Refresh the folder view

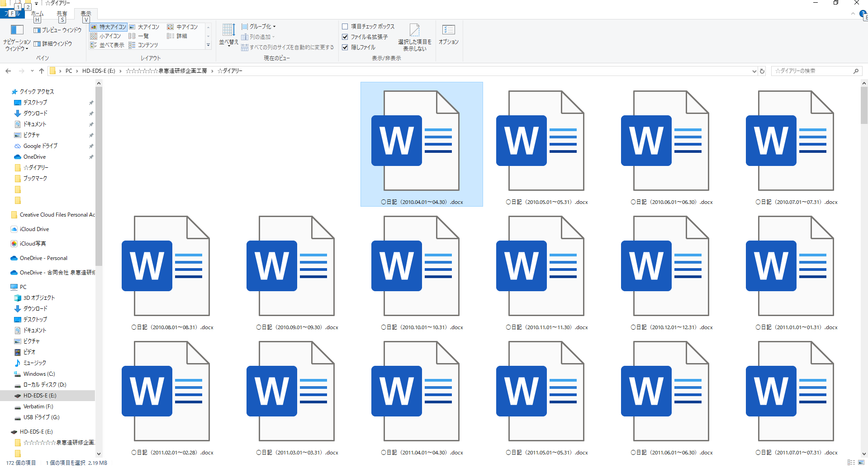(762, 71)
